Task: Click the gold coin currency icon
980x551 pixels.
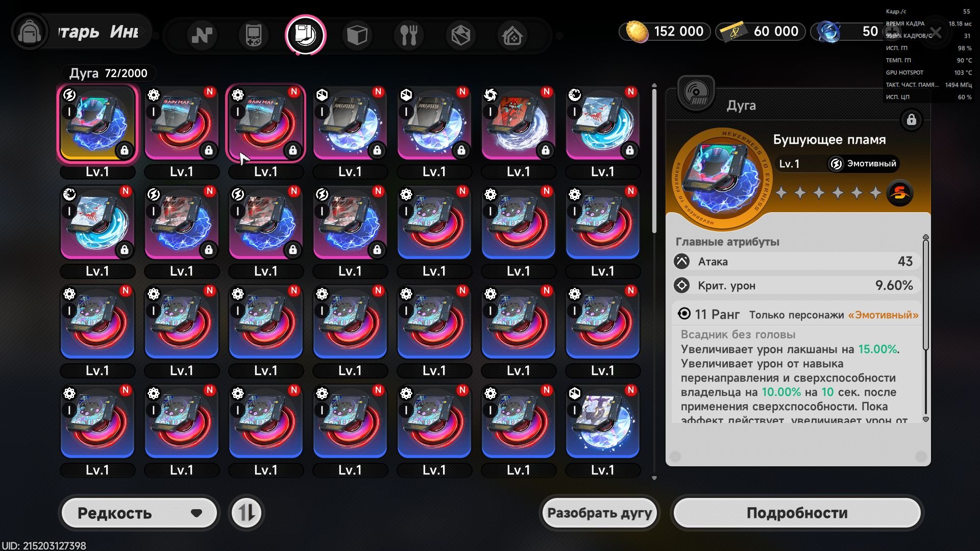Action: [x=636, y=32]
